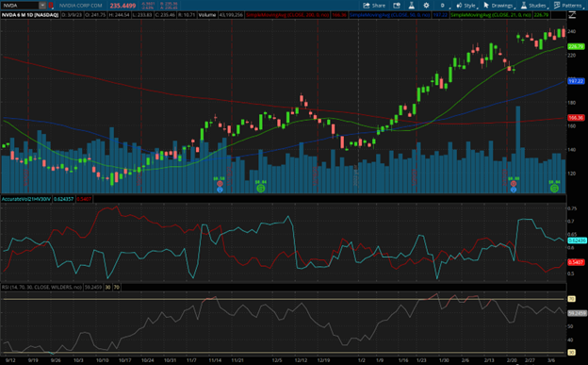Viewport: 588px width, 365px height.
Task: Click the R: 10.71 range value
Action: 188,15
